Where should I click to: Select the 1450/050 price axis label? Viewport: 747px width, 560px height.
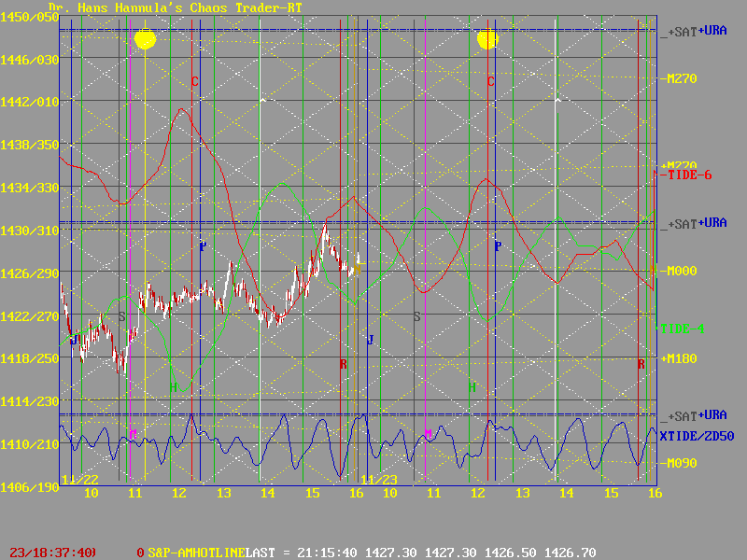point(30,18)
